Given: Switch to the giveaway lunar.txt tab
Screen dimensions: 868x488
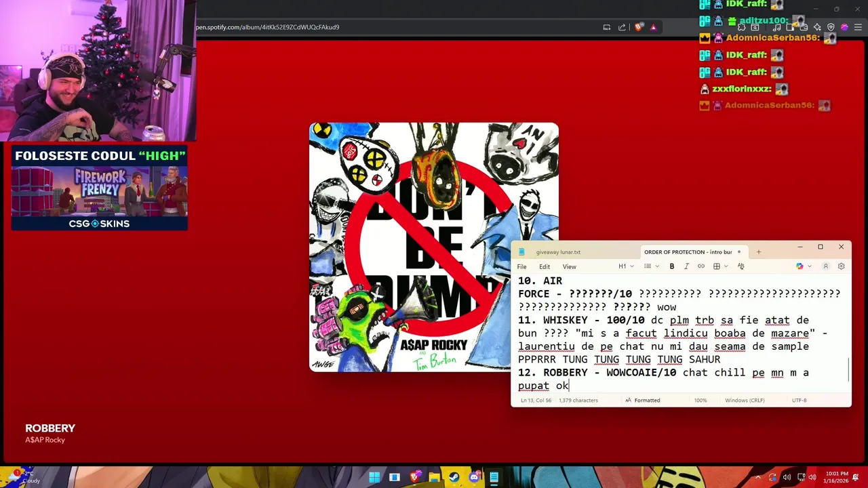Looking at the screenshot, I should (x=558, y=252).
